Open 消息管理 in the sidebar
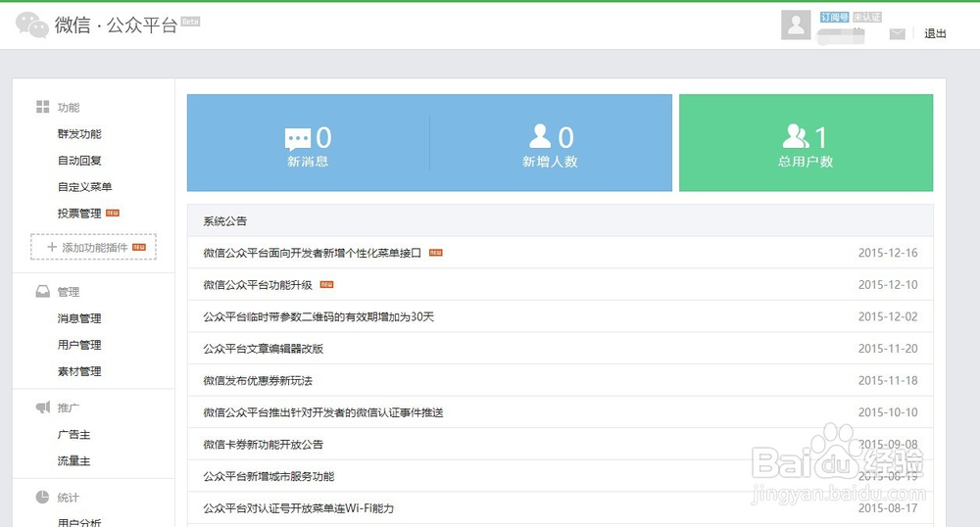Viewport: 980px width, 527px height. [x=79, y=318]
